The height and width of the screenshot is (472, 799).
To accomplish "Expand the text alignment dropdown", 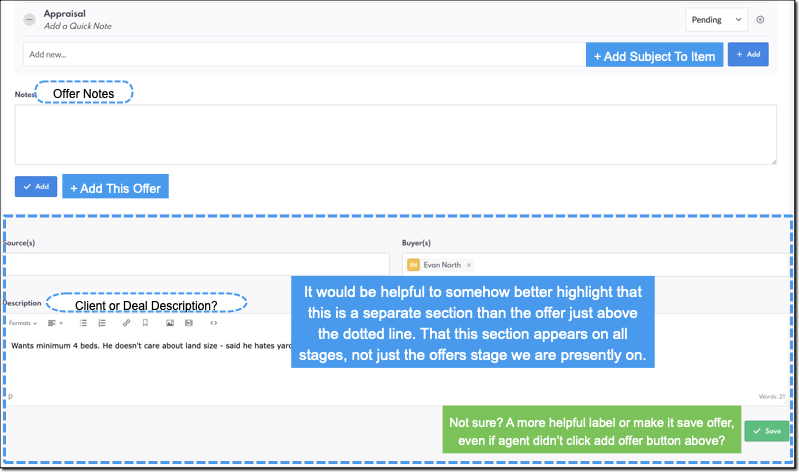I will [x=55, y=323].
